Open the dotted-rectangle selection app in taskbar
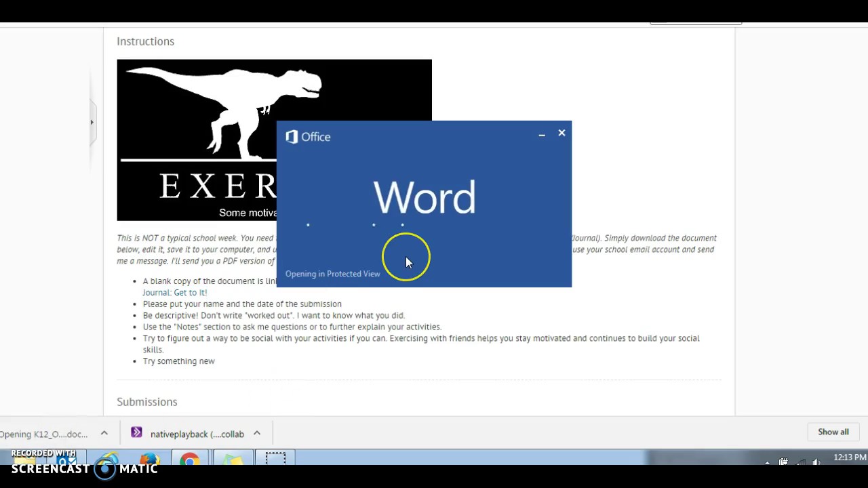 (x=275, y=460)
